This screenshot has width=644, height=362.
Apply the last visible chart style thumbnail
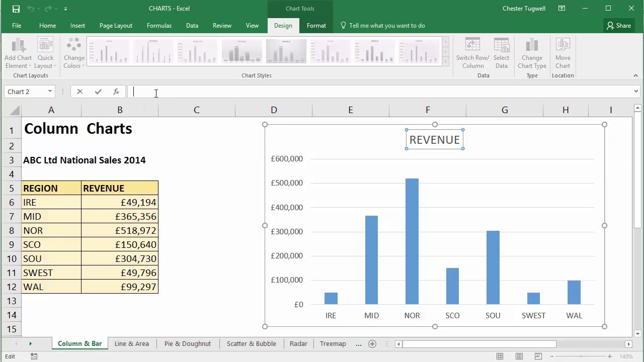pos(419,51)
